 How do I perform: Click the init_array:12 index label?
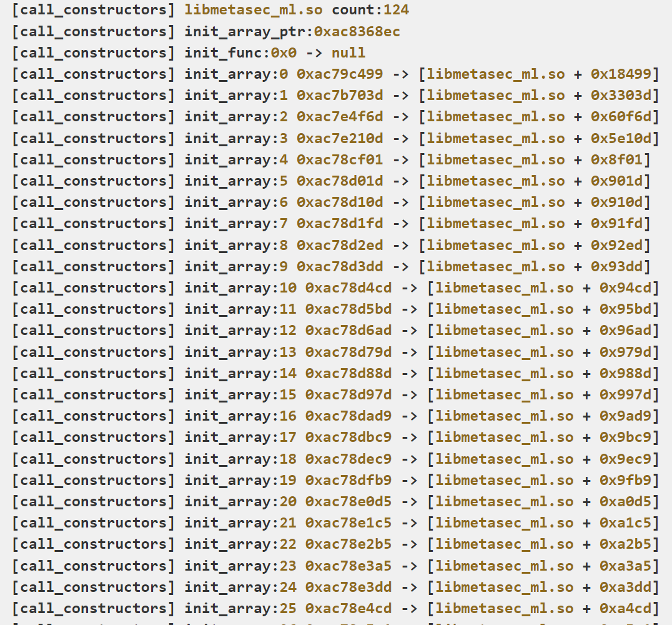coord(240,330)
